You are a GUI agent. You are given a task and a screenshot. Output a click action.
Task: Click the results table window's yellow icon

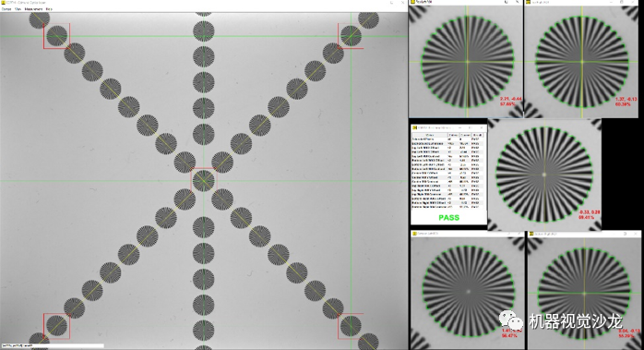tap(415, 128)
